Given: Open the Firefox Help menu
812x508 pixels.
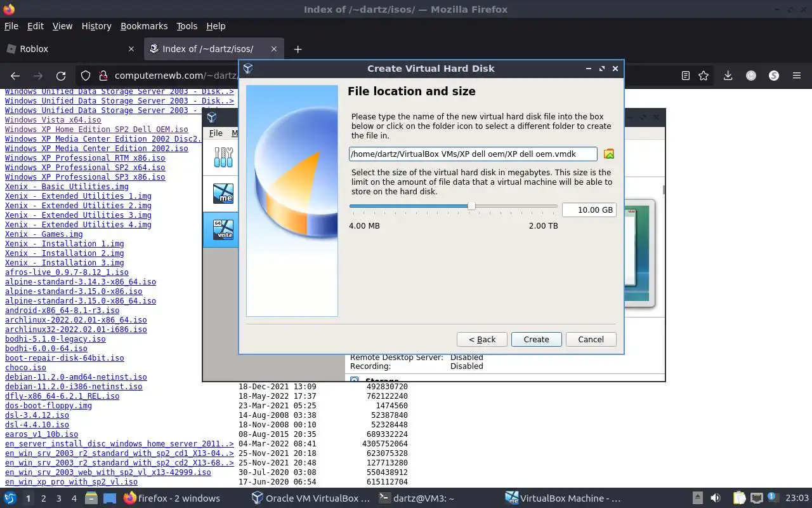Looking at the screenshot, I should 216,26.
